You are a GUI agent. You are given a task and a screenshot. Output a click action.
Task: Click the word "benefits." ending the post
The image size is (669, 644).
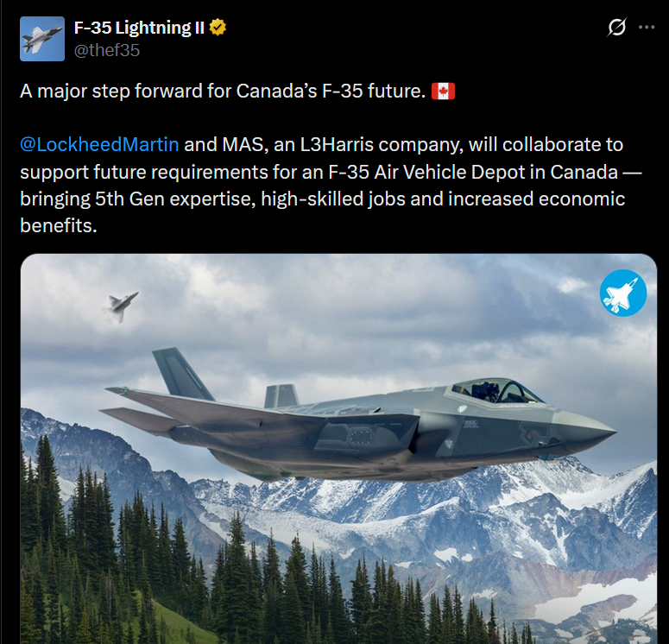click(59, 225)
